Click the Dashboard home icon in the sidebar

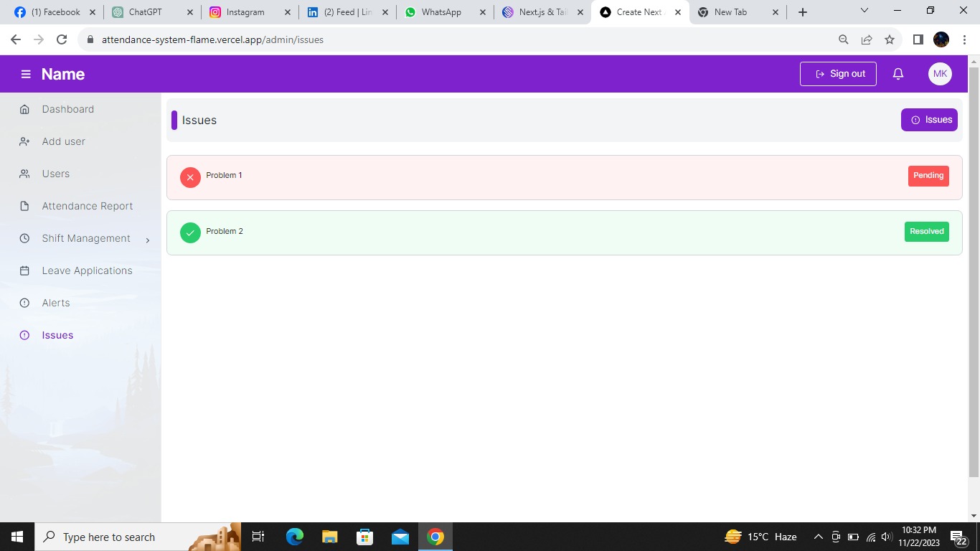pos(24,109)
